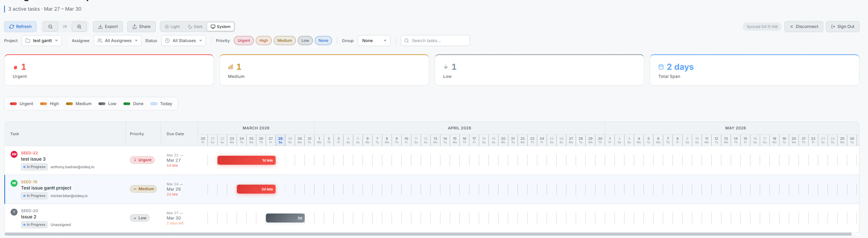868x238 pixels.
Task: Click the Low priority badge for SEED-20
Action: pyautogui.click(x=140, y=218)
